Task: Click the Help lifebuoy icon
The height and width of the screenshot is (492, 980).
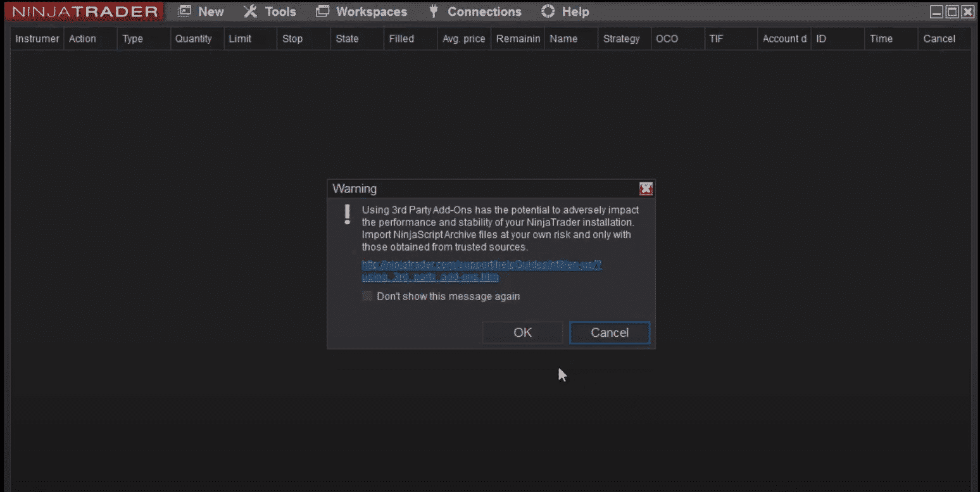Action: click(548, 11)
